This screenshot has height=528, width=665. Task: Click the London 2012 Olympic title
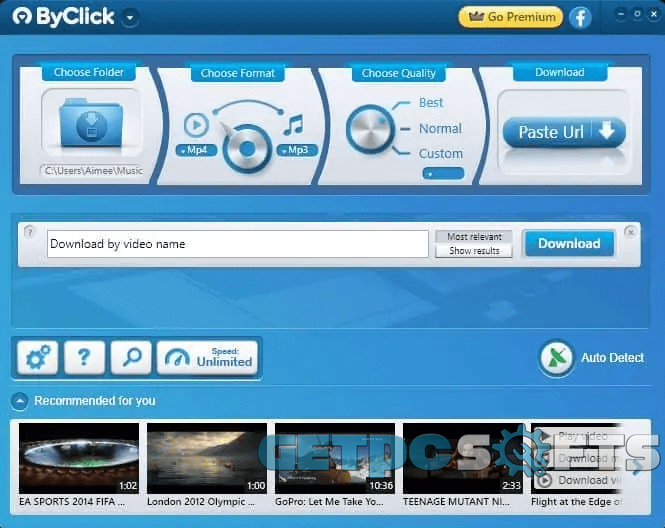point(201,502)
